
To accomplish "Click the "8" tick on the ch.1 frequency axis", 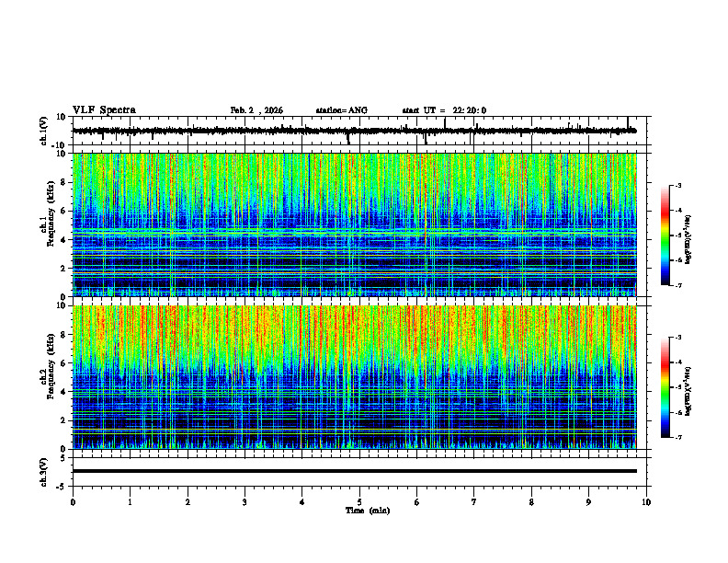I will (x=63, y=182).
